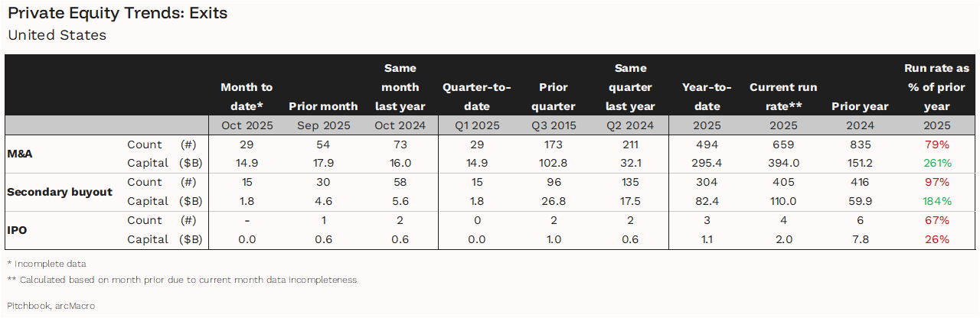Image resolution: width=980 pixels, height=318 pixels.
Task: Click the Month to date column header
Action: (247, 96)
